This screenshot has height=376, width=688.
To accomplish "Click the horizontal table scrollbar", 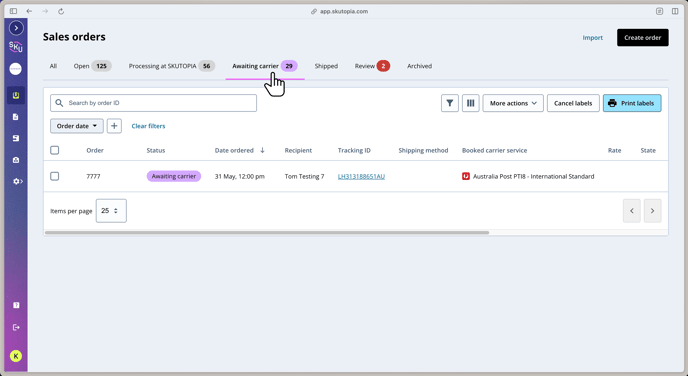I will click(x=267, y=233).
